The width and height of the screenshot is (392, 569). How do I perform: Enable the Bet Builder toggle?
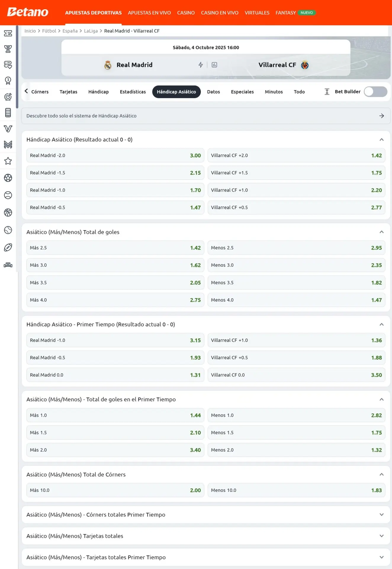(x=375, y=92)
